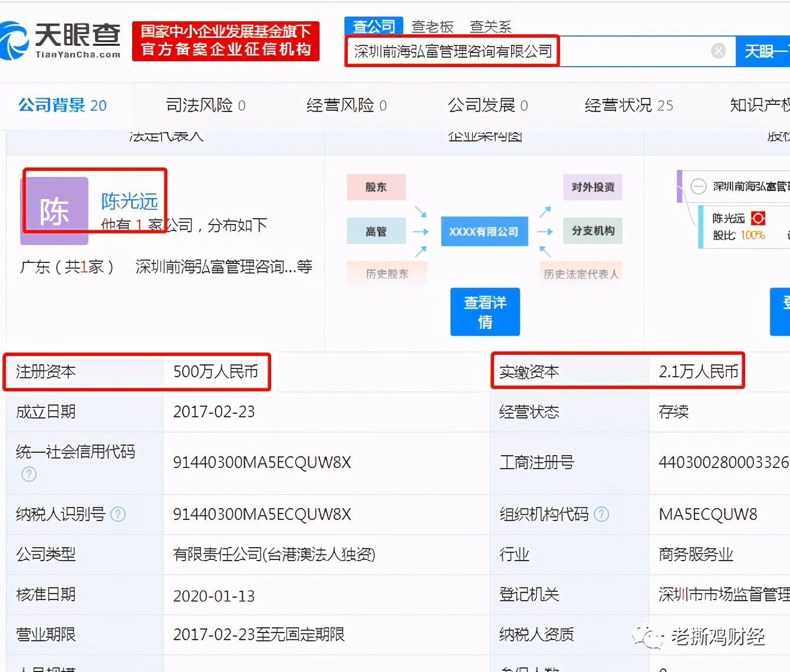790x672 pixels.
Task: Open the 深圳前海弘富管理咨询...等 company link
Action: [224, 266]
